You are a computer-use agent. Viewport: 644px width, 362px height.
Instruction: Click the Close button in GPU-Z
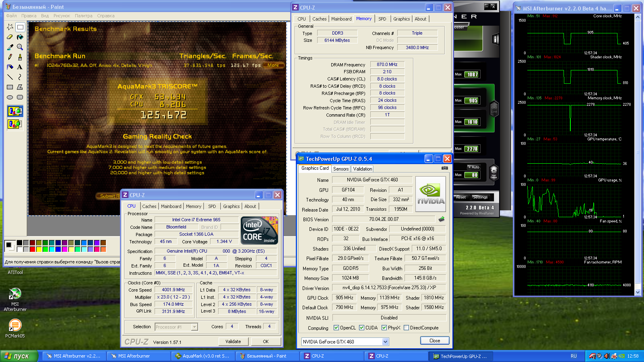[435, 341]
